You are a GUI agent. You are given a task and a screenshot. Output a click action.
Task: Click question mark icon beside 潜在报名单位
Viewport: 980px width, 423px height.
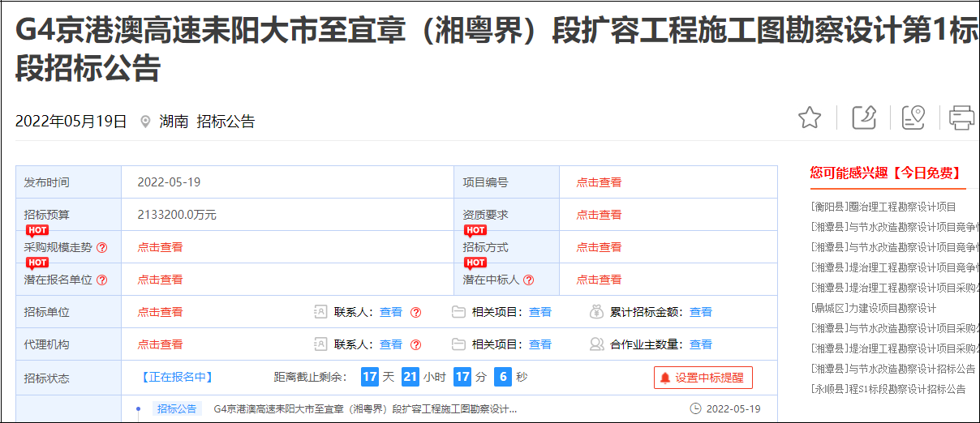[102, 280]
